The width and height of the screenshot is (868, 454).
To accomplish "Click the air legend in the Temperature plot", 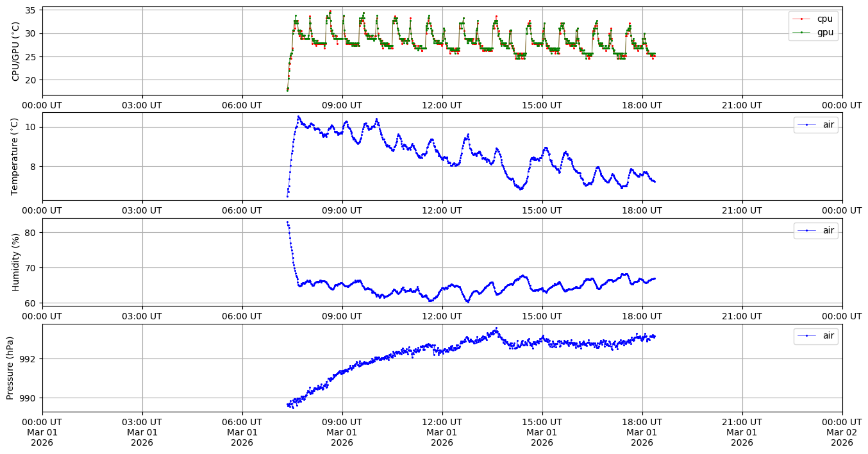I will tap(828, 125).
